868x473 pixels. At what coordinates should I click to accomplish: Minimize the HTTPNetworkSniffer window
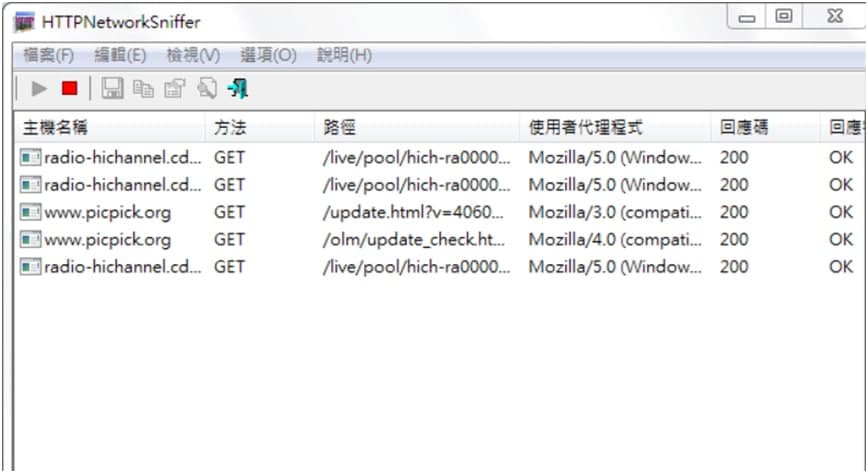tap(747, 17)
